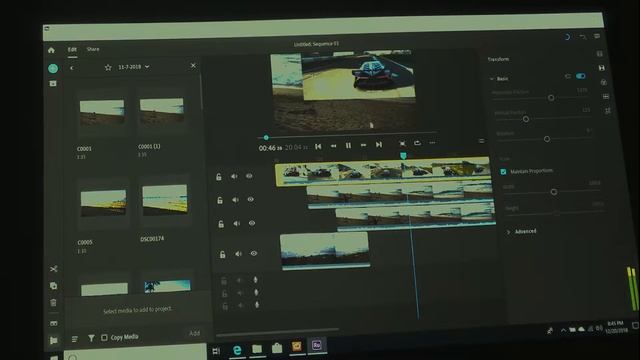
Task: Click the preview monitor scrubber handle
Action: pos(266,138)
